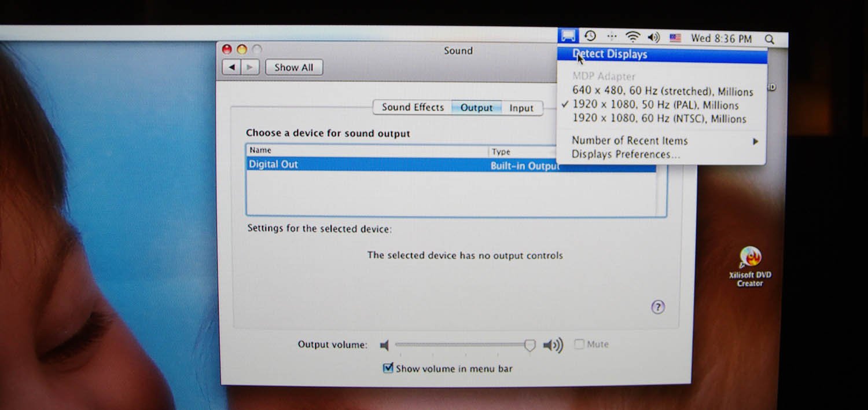Click the Show All button
This screenshot has height=410, width=868.
(x=293, y=67)
